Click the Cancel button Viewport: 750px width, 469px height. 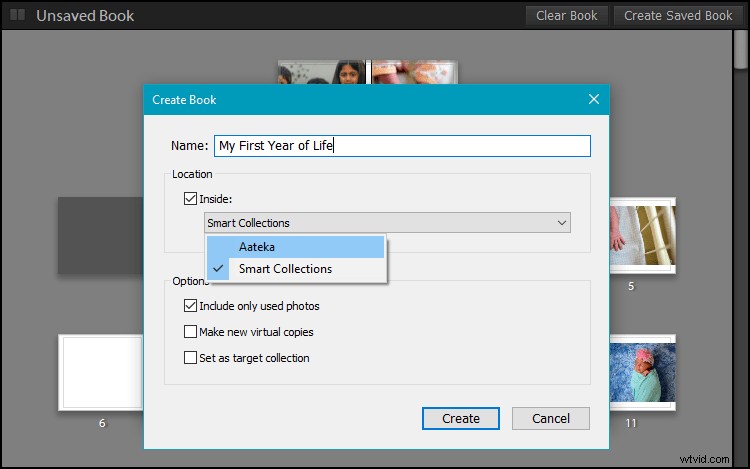(x=551, y=418)
